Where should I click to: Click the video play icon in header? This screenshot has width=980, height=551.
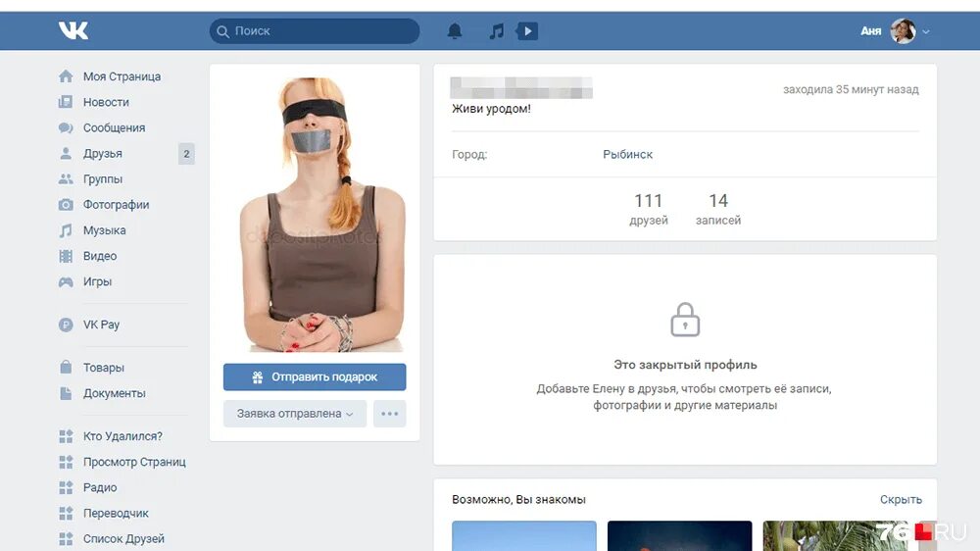coord(527,30)
